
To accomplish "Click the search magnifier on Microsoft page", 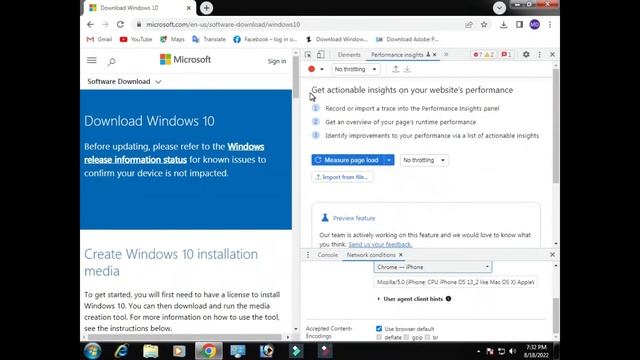I will [111, 61].
